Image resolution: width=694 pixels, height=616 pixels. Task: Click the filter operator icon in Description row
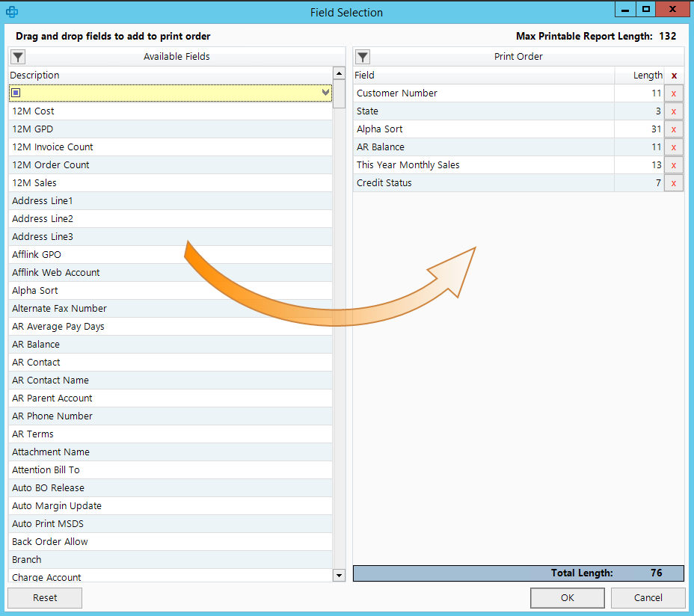pos(16,93)
